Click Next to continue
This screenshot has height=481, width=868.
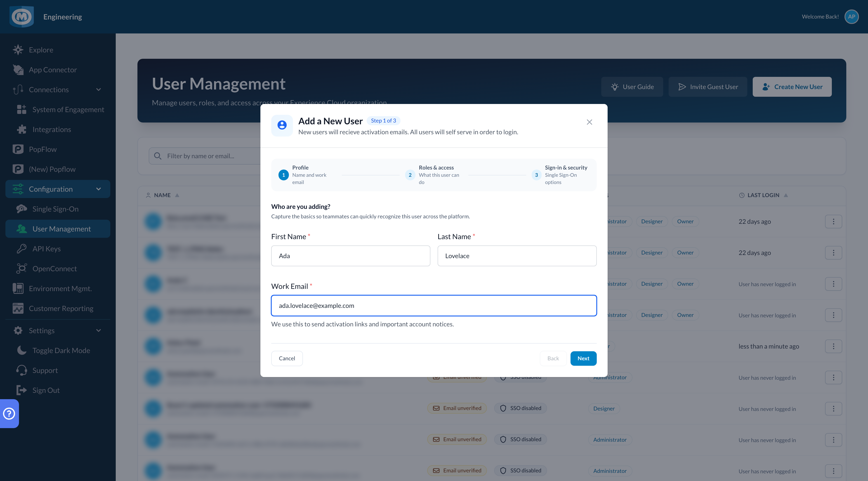coord(583,358)
